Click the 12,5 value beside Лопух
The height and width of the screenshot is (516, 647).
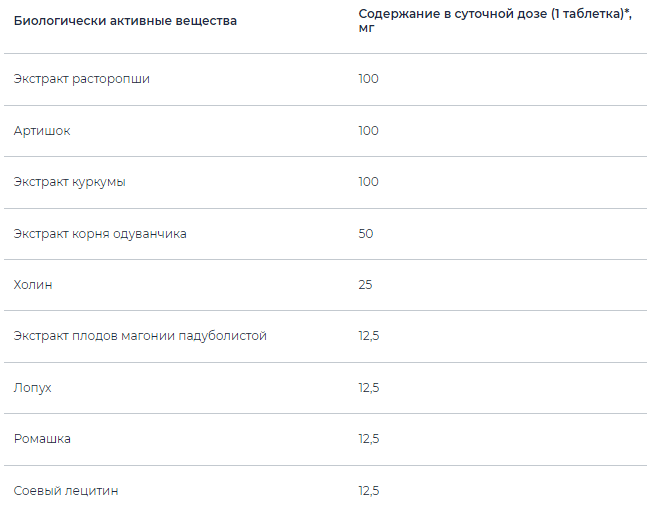[368, 387]
